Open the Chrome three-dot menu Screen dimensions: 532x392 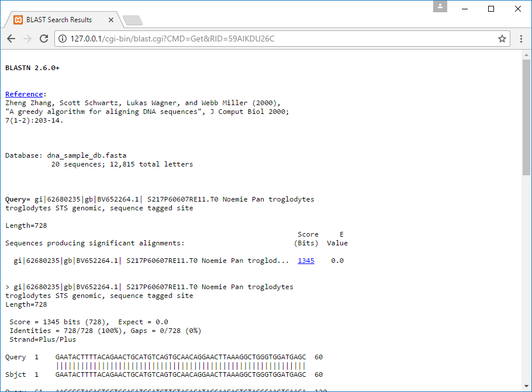521,39
